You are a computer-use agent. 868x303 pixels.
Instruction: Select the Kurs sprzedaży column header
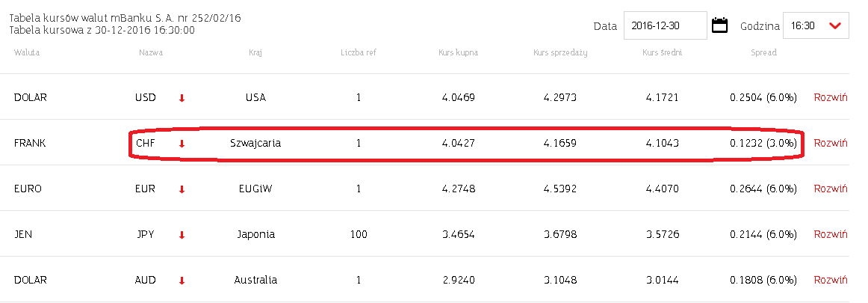coord(560,52)
